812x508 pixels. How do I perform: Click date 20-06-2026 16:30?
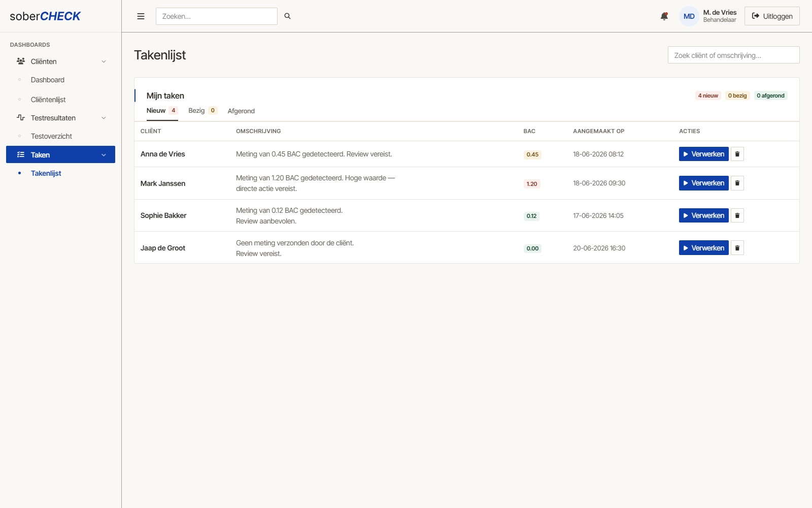(599, 248)
